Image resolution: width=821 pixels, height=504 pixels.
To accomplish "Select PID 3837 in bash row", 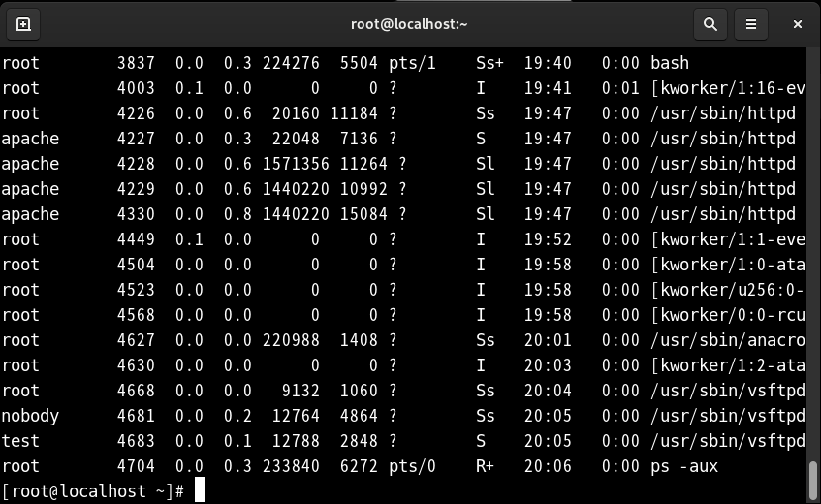I will click(x=136, y=63).
